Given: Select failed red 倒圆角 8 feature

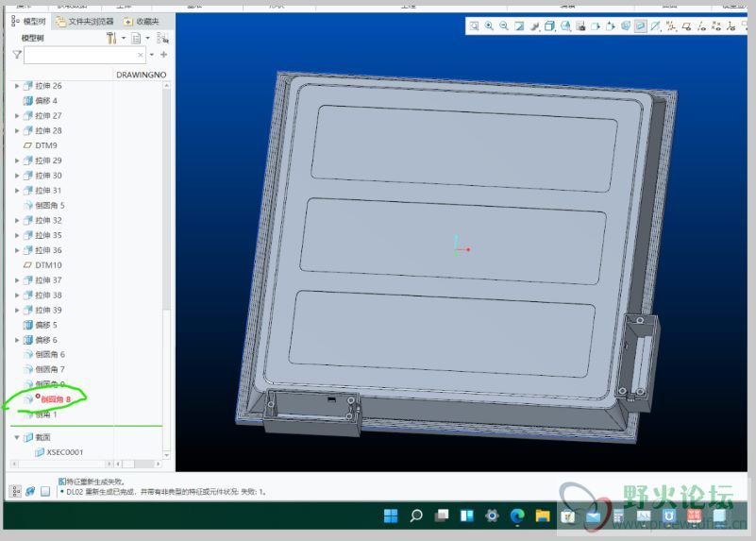Looking at the screenshot, I should coord(48,399).
